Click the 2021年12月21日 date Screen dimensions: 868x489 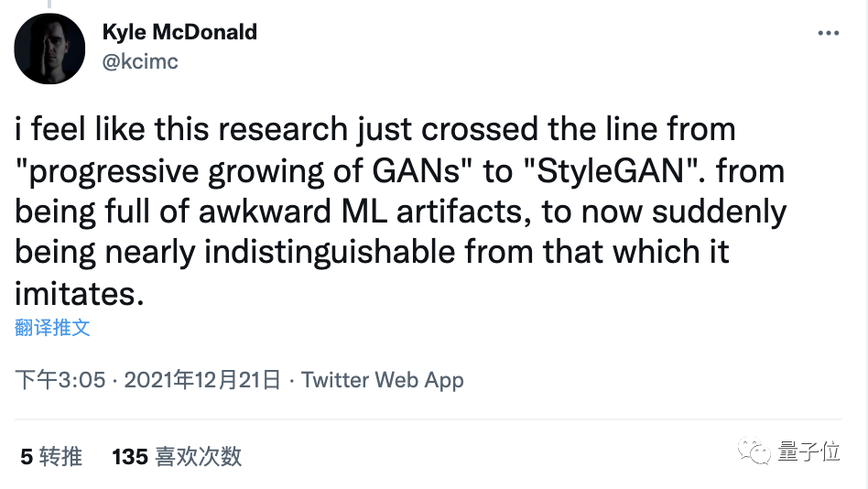pyautogui.click(x=201, y=380)
